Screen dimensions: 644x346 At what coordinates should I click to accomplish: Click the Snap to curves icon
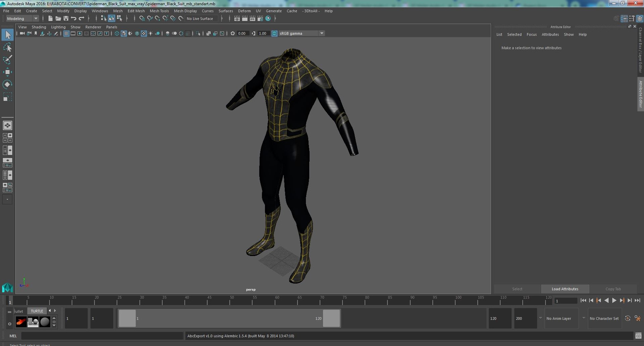(x=150, y=18)
